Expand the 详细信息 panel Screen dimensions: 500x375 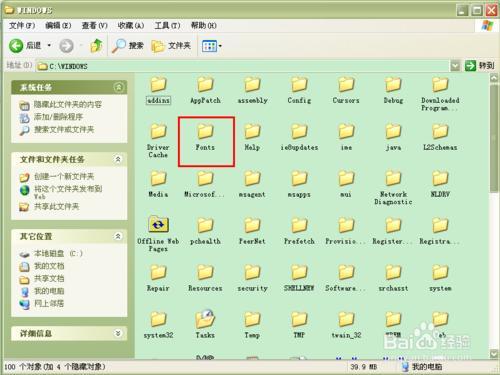(118, 333)
